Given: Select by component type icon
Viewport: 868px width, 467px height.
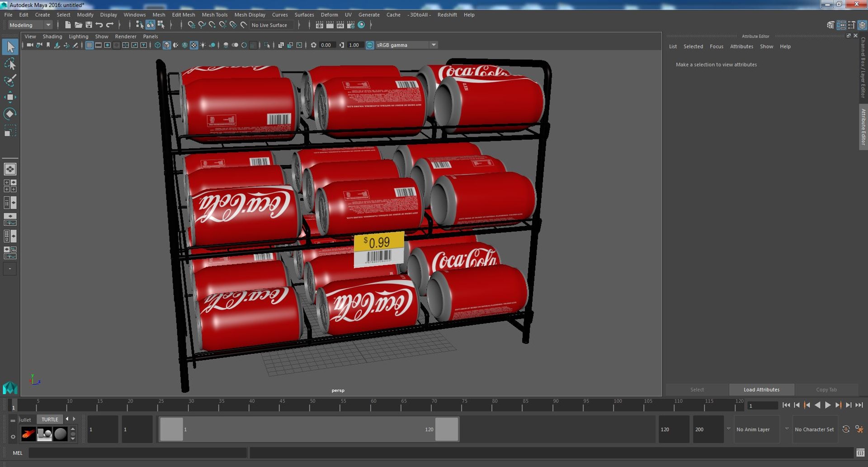Looking at the screenshot, I should pyautogui.click(x=160, y=25).
